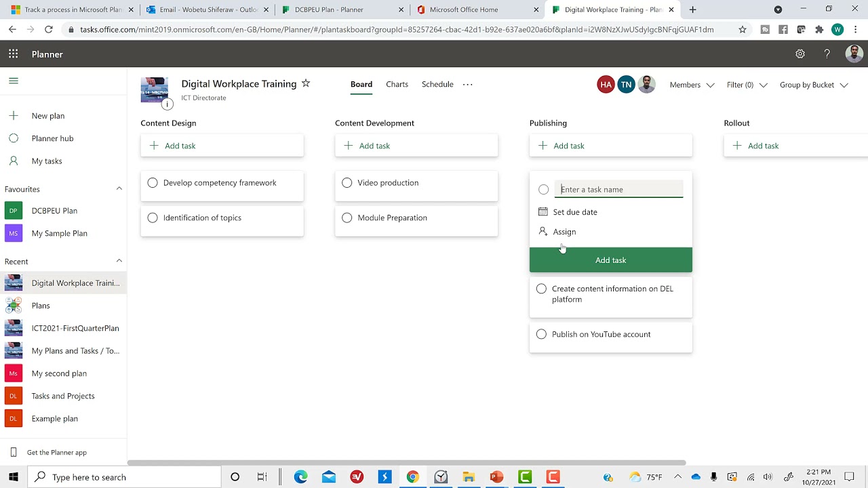Switch to DCBPEU Plan browser tab
This screenshot has height=488, width=868.
point(342,9)
